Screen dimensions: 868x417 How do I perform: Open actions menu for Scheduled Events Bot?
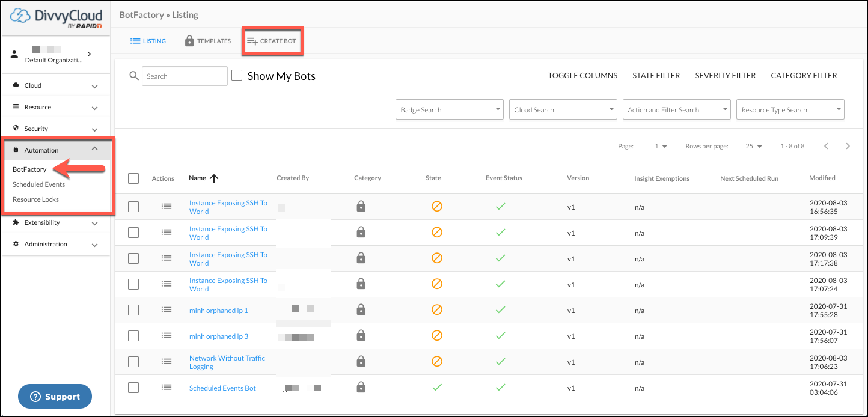coord(167,387)
